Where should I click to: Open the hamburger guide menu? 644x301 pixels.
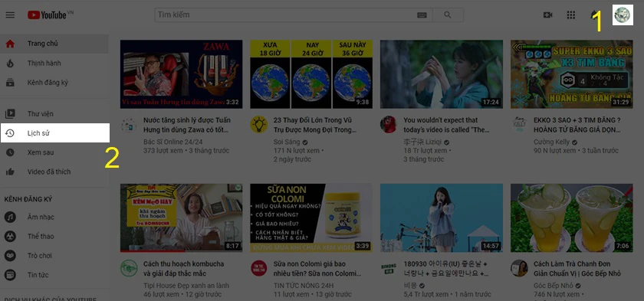click(10, 15)
